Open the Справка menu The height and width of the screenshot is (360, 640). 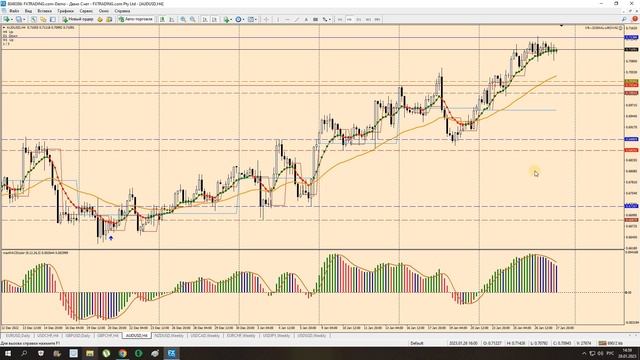[122, 11]
